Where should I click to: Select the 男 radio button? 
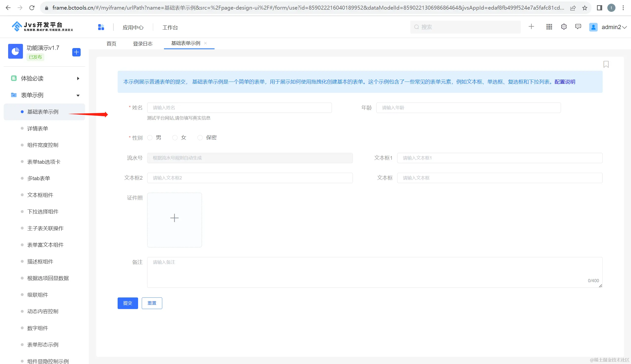(150, 138)
